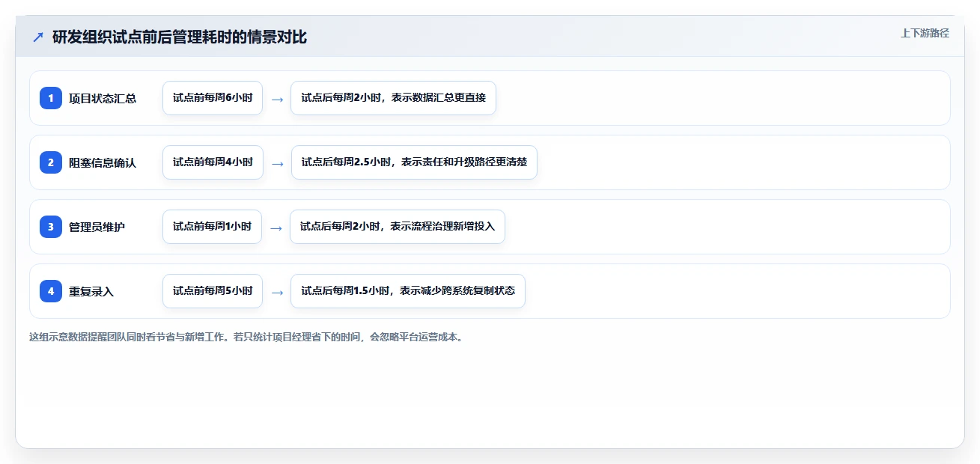Click the 试点后每周2.5小时 责任和升级路径 chip
This screenshot has width=980, height=464.
[414, 162]
